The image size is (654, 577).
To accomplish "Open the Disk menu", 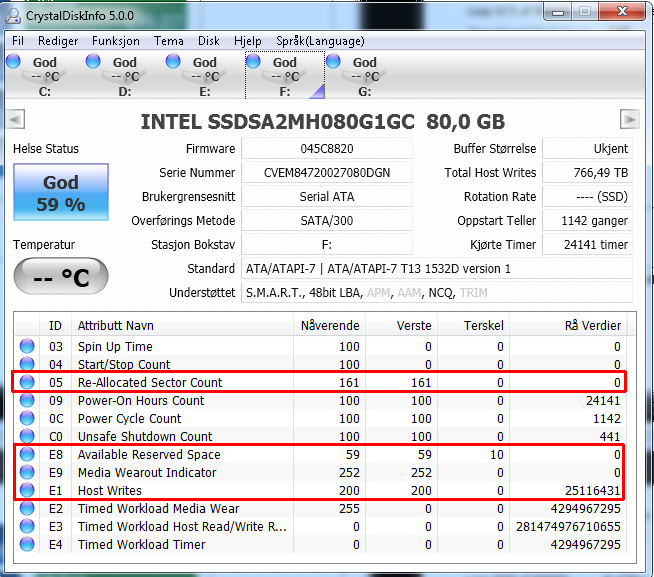I will [x=209, y=41].
